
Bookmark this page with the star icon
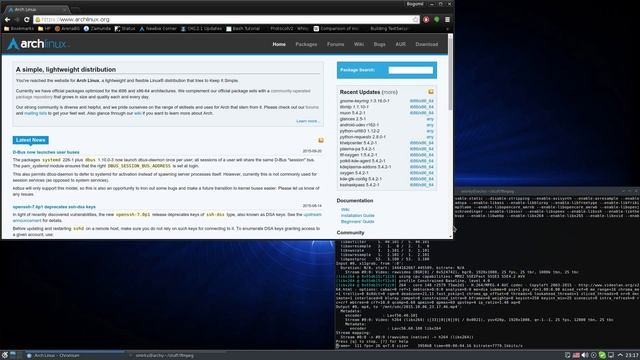(415, 19)
